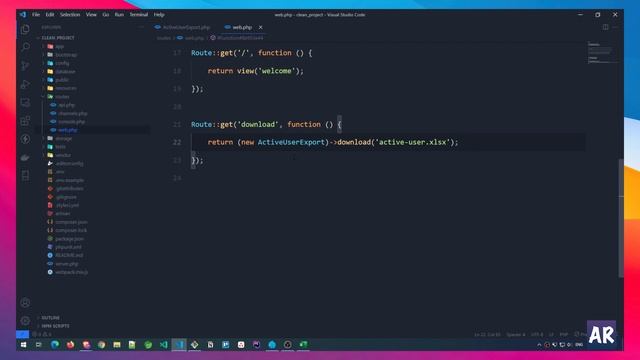Image resolution: width=640 pixels, height=360 pixels.
Task: Expand the public folder
Action: [62, 80]
